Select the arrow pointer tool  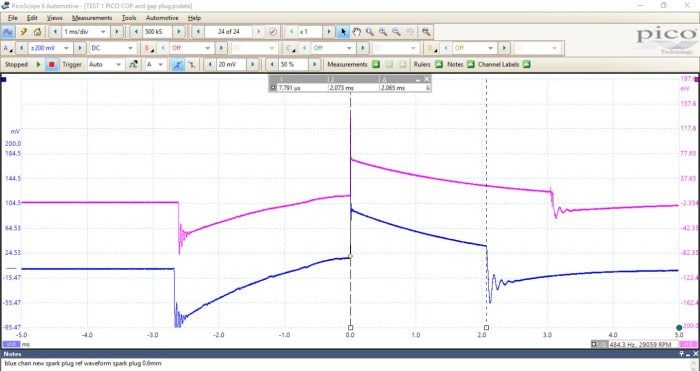point(343,32)
